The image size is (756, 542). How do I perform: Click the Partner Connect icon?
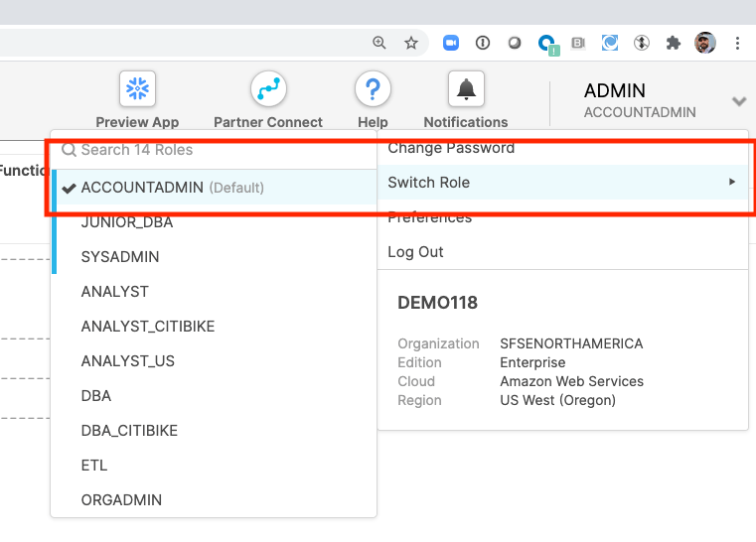click(267, 90)
